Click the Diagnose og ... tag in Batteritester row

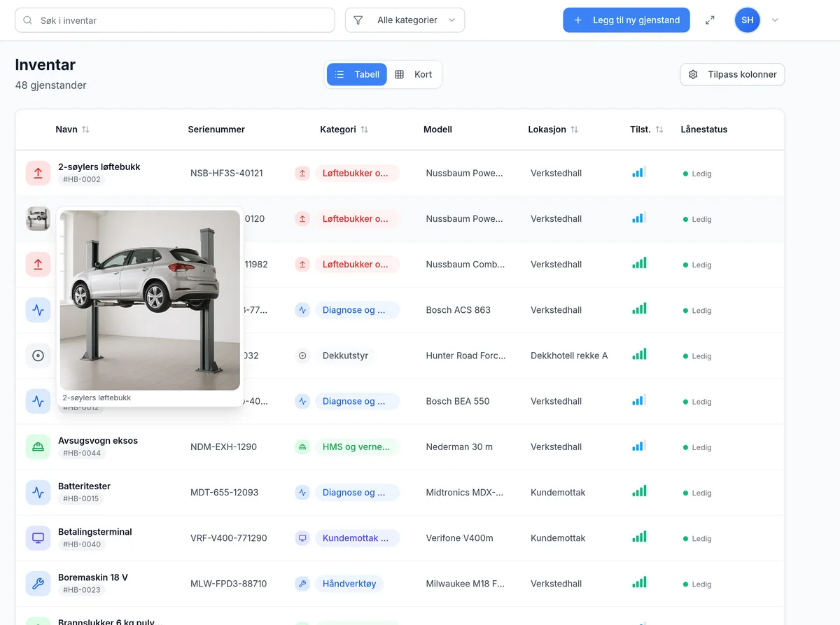click(357, 492)
